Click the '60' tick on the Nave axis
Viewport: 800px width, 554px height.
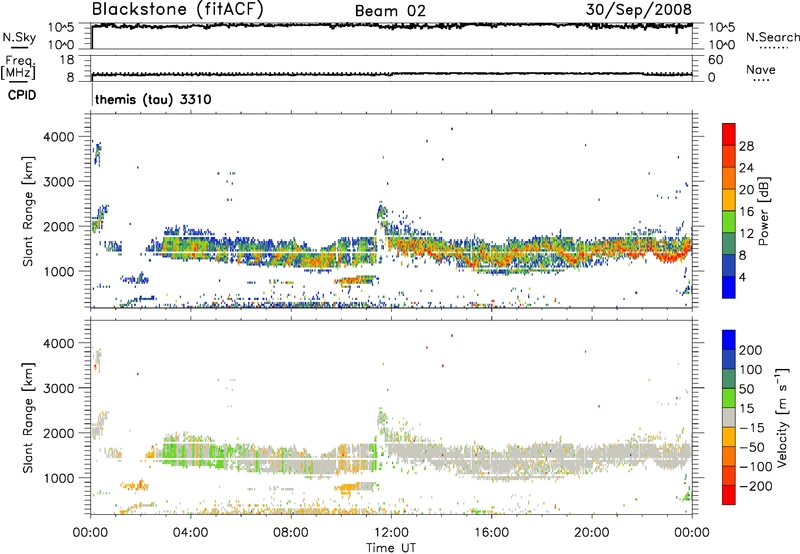[716, 60]
